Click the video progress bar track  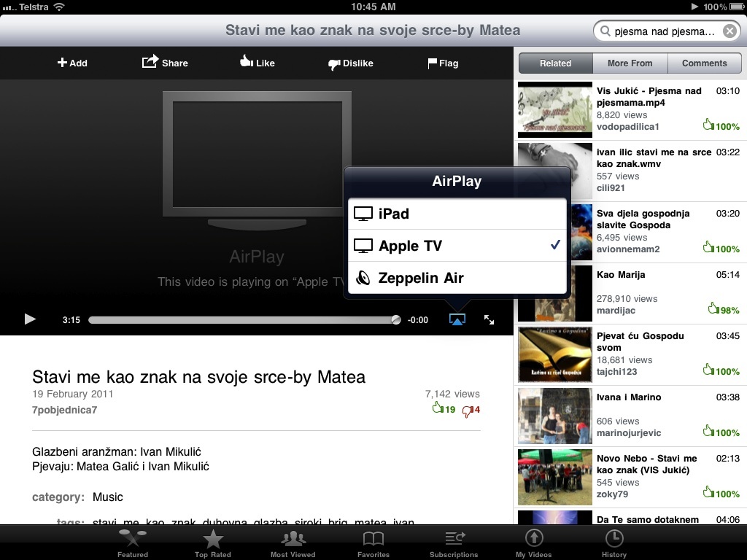click(244, 320)
